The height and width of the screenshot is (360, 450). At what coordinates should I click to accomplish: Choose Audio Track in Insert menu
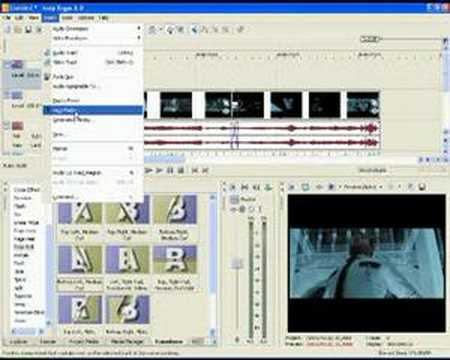(x=93, y=53)
